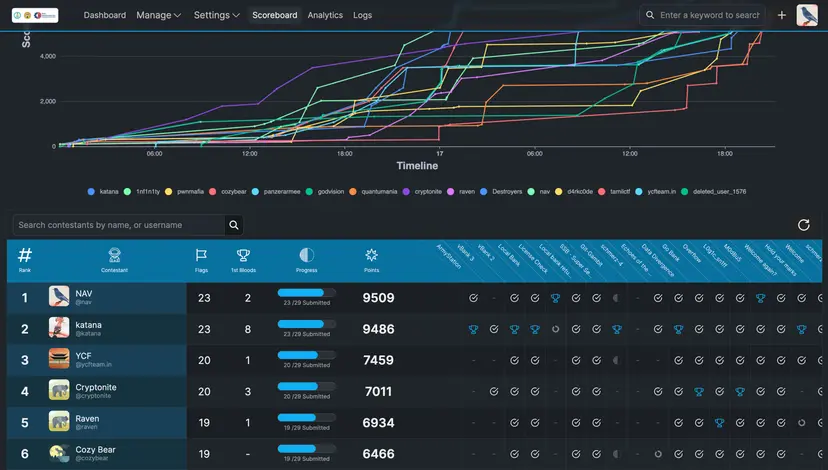Click the d4rkc0de legend entry
This screenshot has width=828, height=470.
pyautogui.click(x=573, y=192)
